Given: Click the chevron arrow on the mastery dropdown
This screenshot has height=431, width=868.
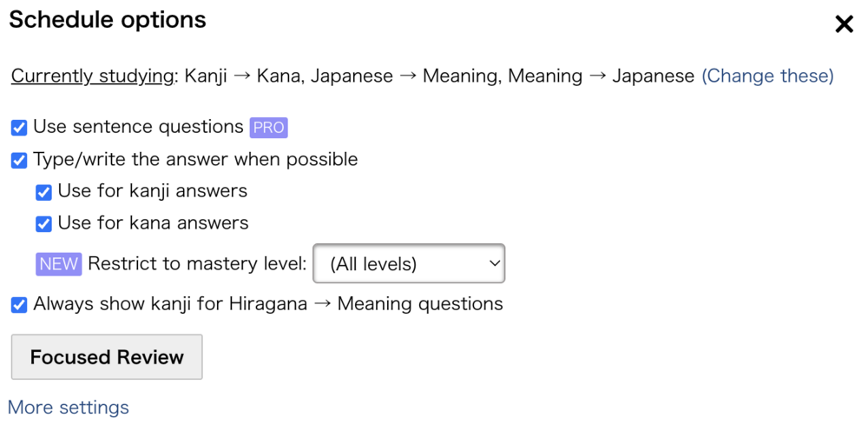Looking at the screenshot, I should 494,264.
